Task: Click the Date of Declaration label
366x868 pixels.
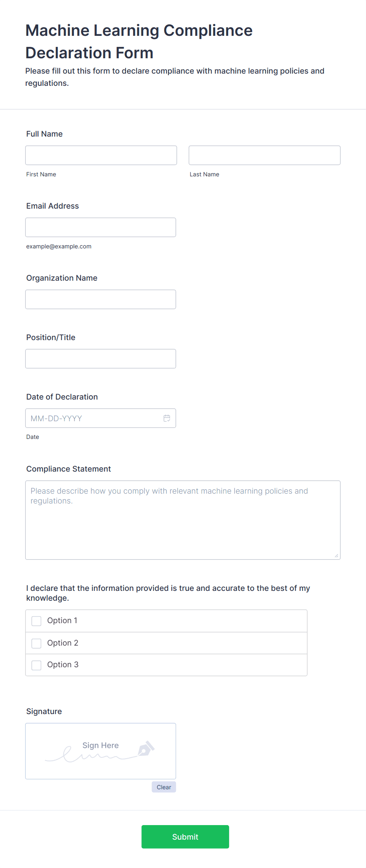Action: [x=62, y=397]
